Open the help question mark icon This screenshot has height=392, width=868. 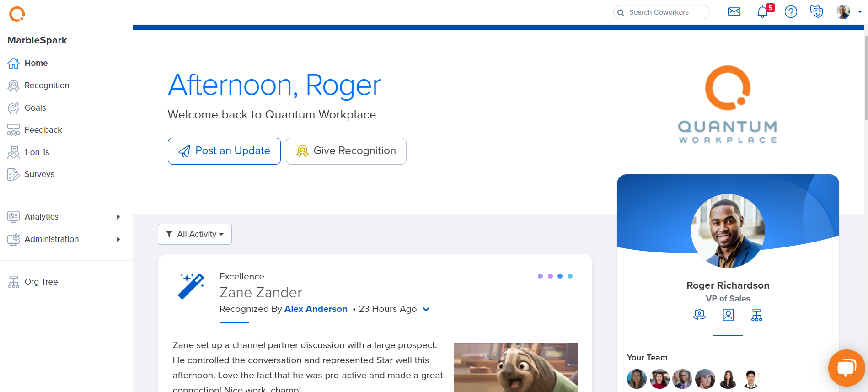point(791,12)
